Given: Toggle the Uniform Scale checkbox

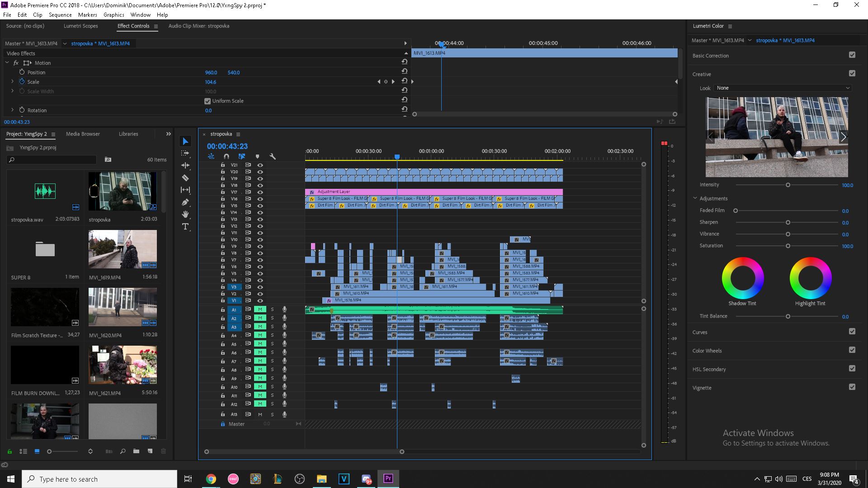Looking at the screenshot, I should coord(208,101).
